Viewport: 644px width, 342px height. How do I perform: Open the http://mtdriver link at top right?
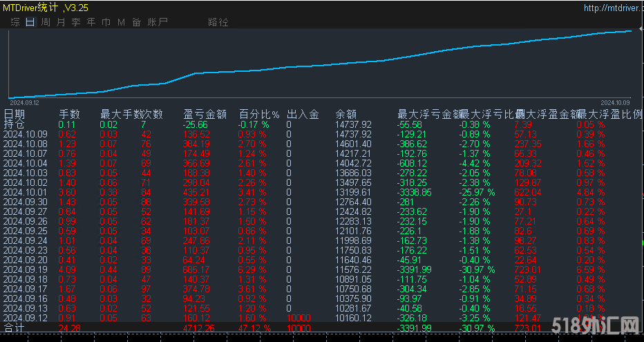click(614, 8)
